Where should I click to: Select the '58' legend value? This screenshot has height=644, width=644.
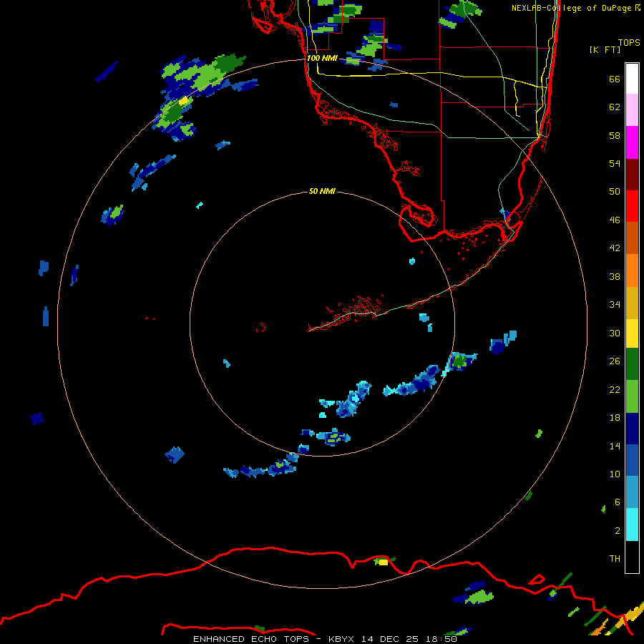click(x=615, y=135)
